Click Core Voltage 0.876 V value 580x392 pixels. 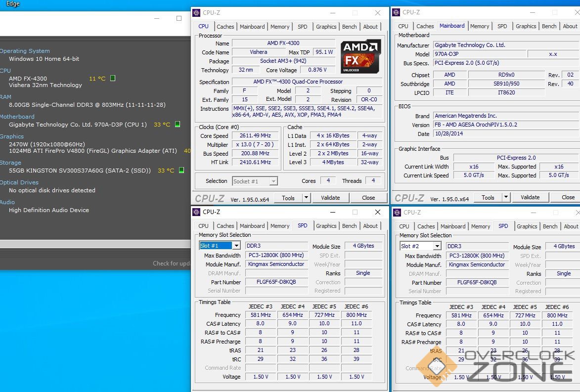pos(317,70)
